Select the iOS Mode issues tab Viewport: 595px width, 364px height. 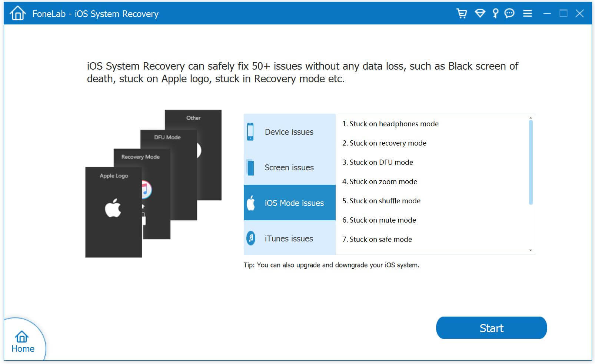290,203
